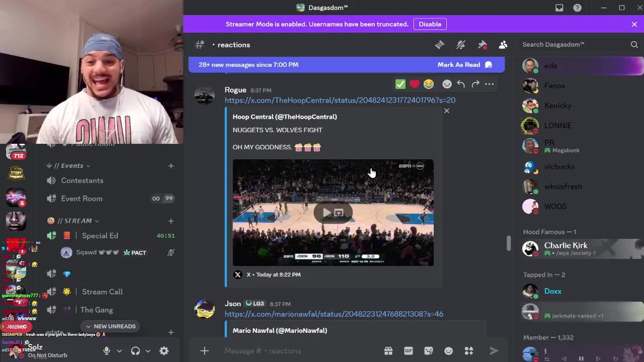Open the Threads panel icon
644x362 pixels.
[440, 45]
